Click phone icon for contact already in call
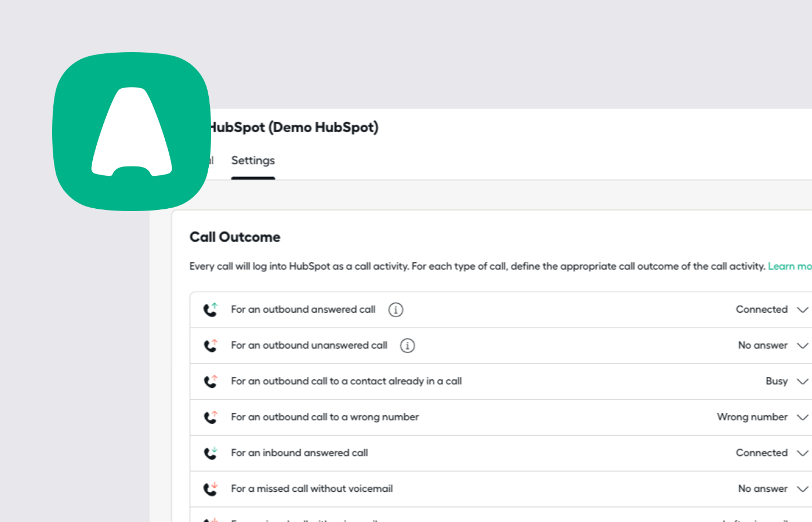The image size is (812, 522). pos(211,382)
